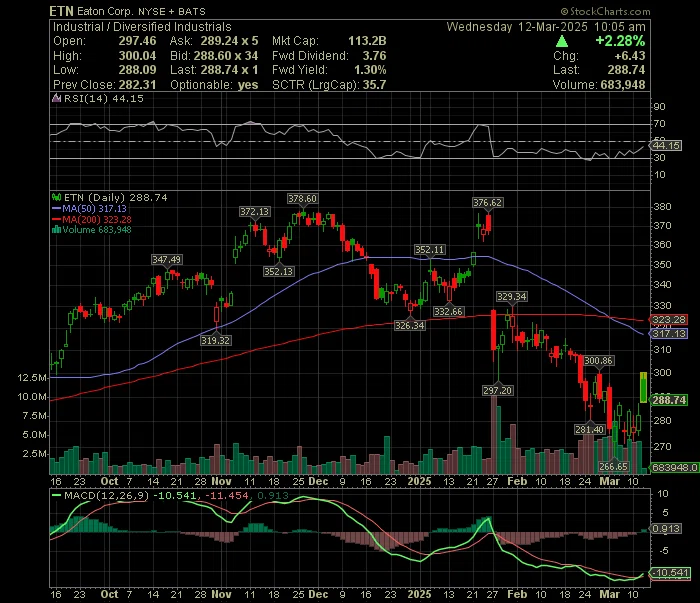Click the green 288.74 price axis label

point(669,400)
